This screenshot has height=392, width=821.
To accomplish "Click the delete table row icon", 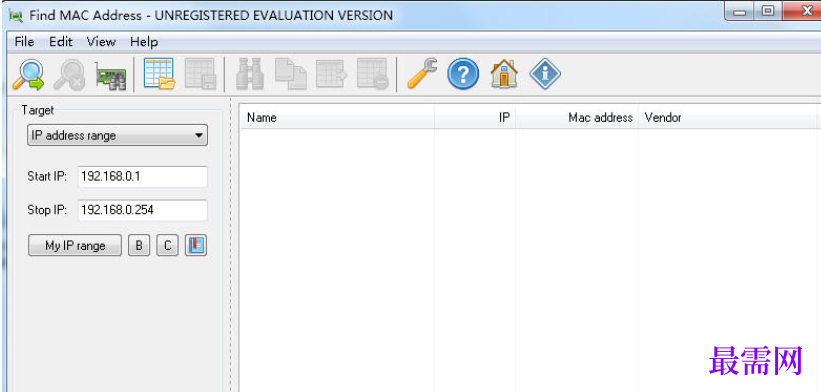I will (372, 74).
